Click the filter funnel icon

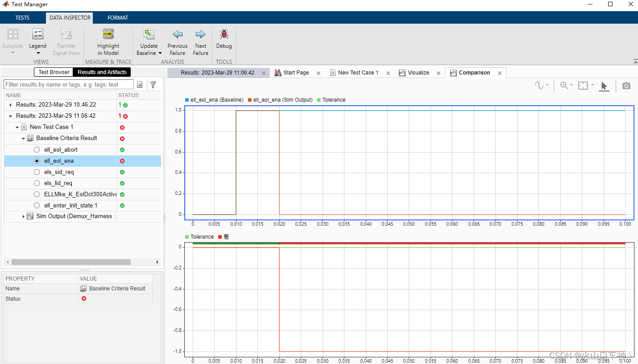pyautogui.click(x=153, y=84)
